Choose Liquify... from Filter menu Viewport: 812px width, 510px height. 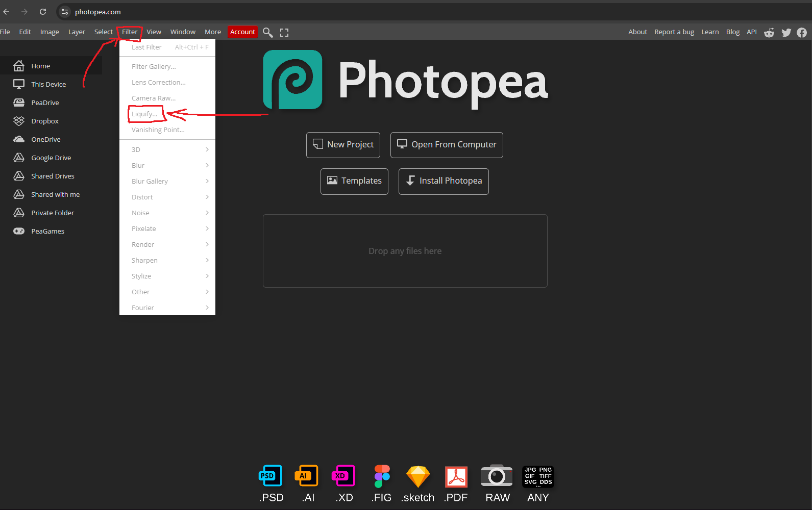click(167, 114)
